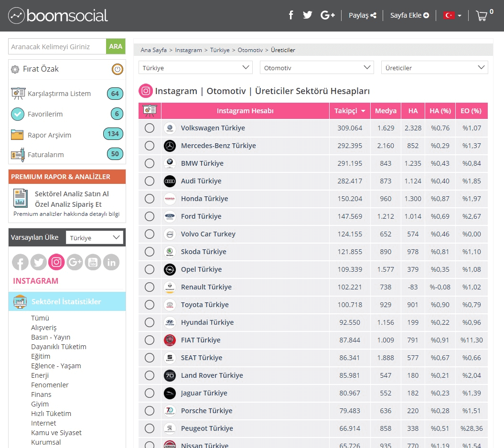
Task: Click the Sektörel Analiz Satın Al link
Action: (x=72, y=194)
